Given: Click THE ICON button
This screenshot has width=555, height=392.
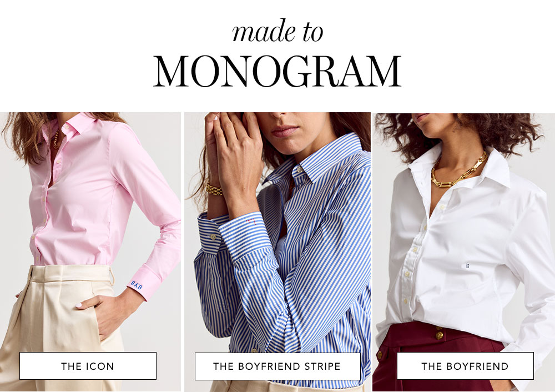Looking at the screenshot, I should point(88,366).
